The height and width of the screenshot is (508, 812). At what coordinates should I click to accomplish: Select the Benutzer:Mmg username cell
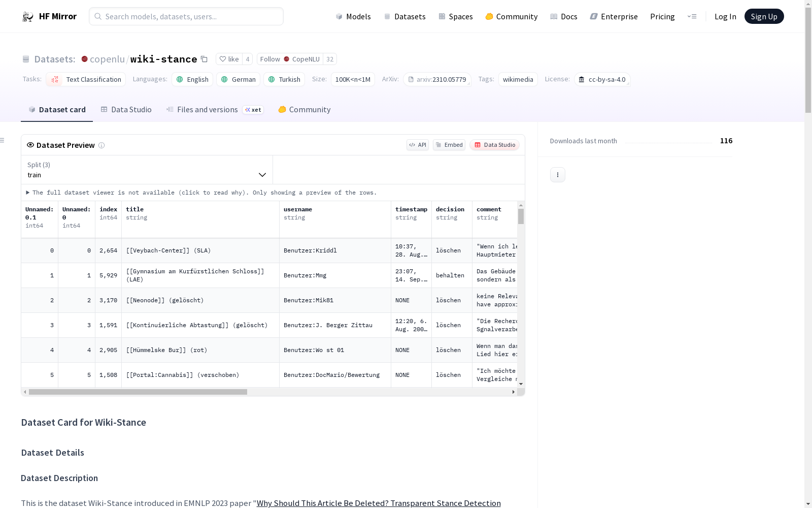(x=335, y=275)
